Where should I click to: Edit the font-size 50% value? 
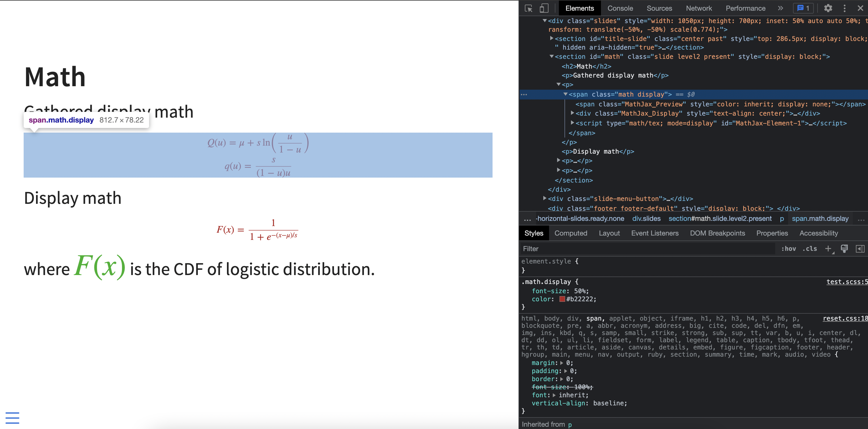(580, 291)
